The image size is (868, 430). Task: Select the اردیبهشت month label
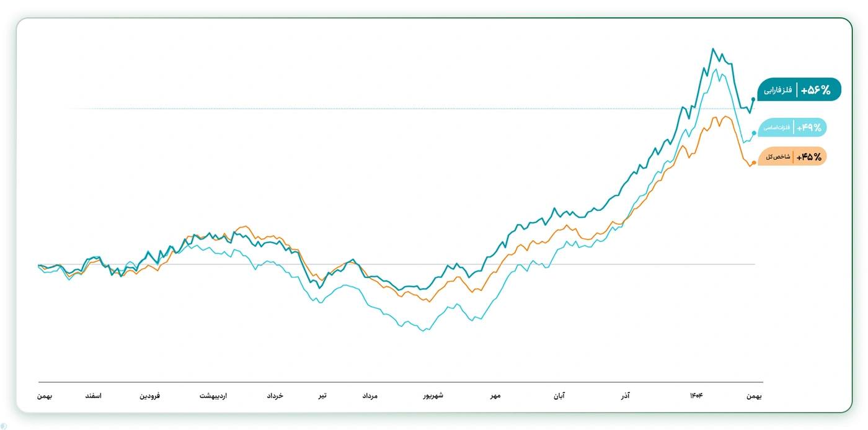(213, 396)
